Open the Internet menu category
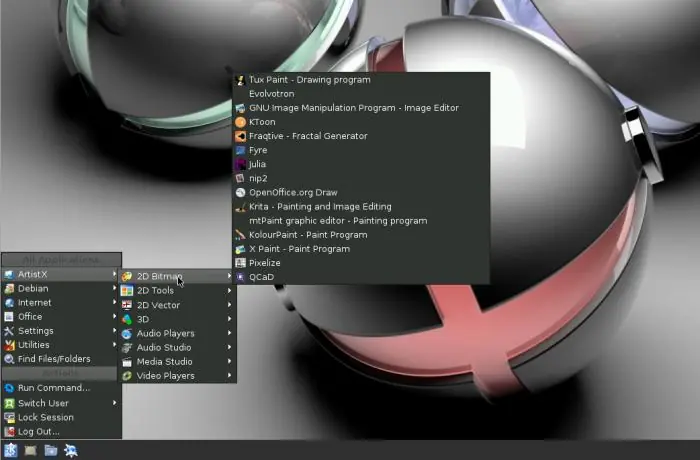The image size is (700, 460). click(61, 303)
